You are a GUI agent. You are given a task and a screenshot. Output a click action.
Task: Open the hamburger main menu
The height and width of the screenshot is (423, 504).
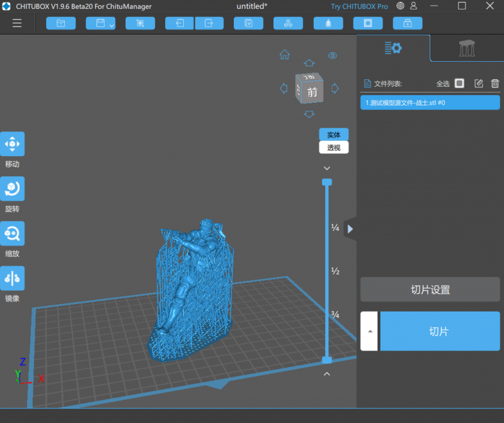coord(17,23)
